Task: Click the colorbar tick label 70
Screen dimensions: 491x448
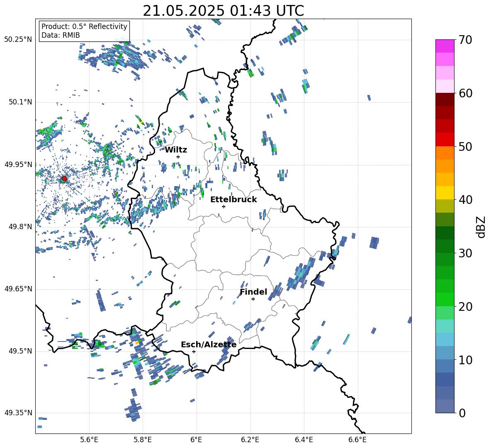Action: pyautogui.click(x=465, y=40)
